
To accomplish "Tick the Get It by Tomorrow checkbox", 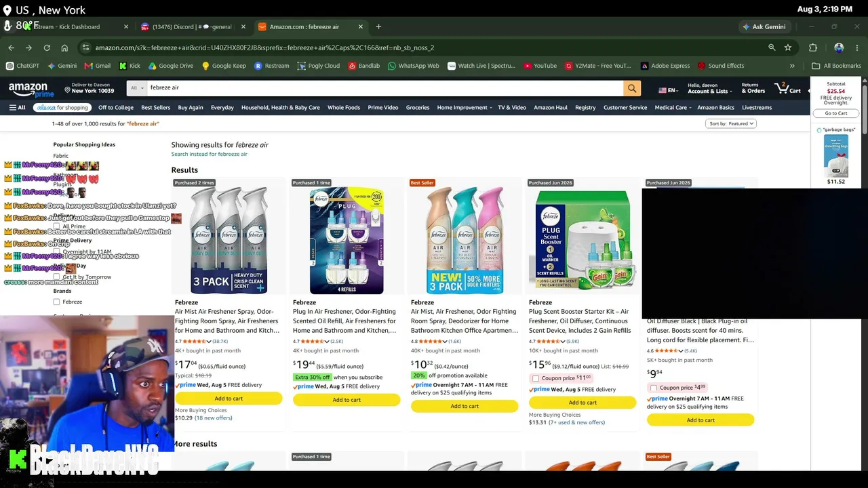I will [x=57, y=277].
